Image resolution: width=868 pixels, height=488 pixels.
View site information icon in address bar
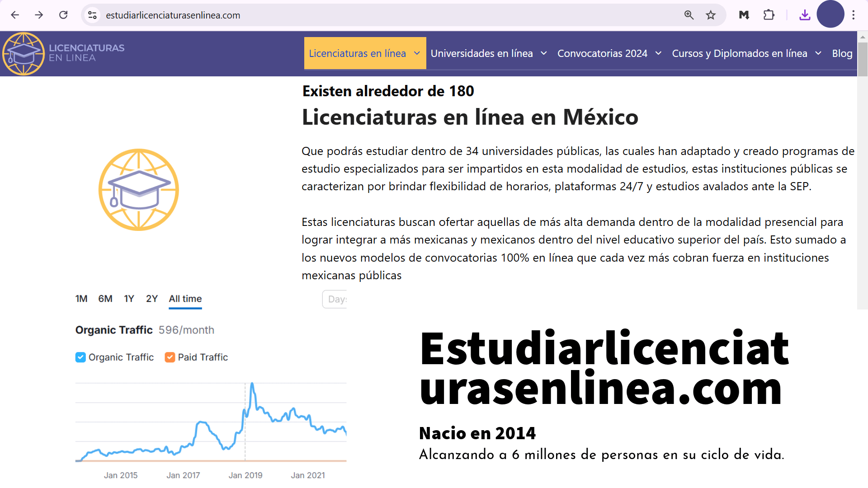pyautogui.click(x=92, y=15)
